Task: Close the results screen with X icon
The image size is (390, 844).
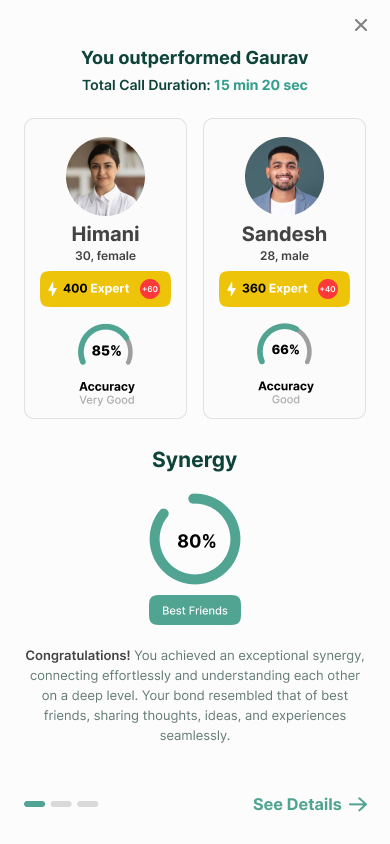Action: tap(360, 25)
